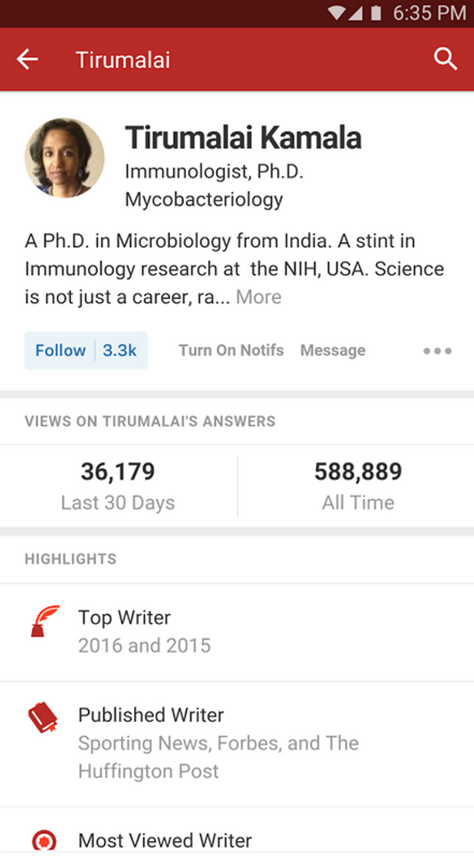Open search with magnifier icon
Viewport: 474px width, 868px height.
pos(445,59)
